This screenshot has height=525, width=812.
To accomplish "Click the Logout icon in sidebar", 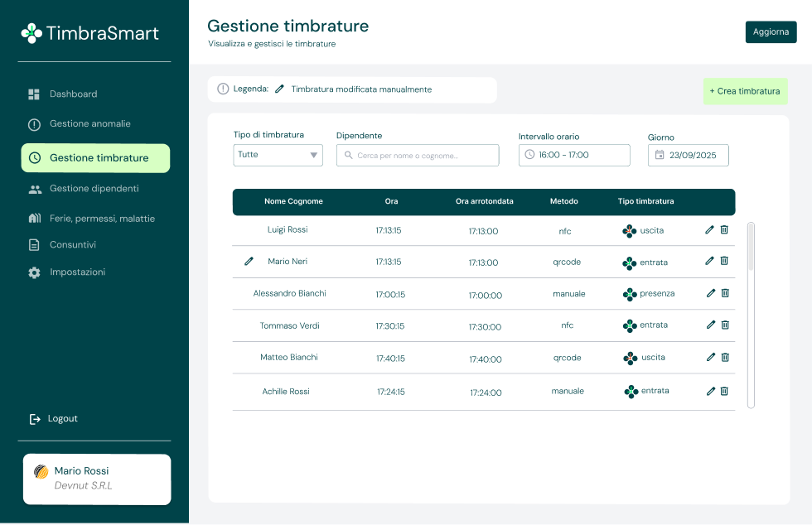I will coord(35,419).
